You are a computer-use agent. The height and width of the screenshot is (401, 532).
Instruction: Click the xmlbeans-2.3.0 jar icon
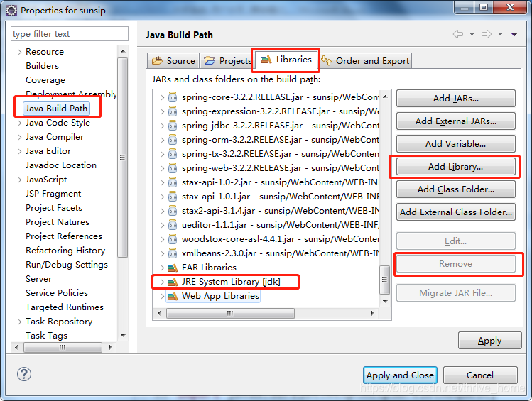point(173,253)
